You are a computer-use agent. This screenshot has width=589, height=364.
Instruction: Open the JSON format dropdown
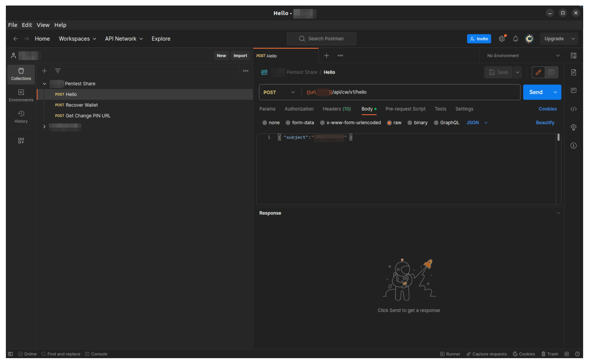(x=477, y=122)
